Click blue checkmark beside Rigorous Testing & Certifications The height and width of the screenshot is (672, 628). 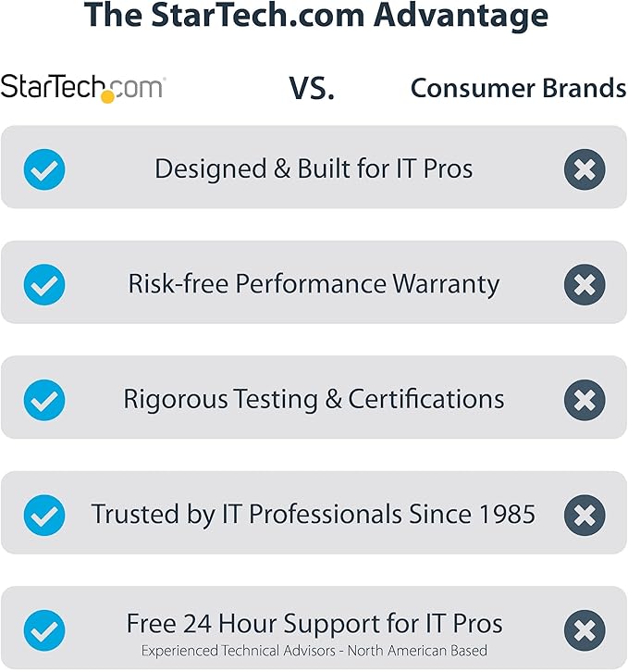44,400
